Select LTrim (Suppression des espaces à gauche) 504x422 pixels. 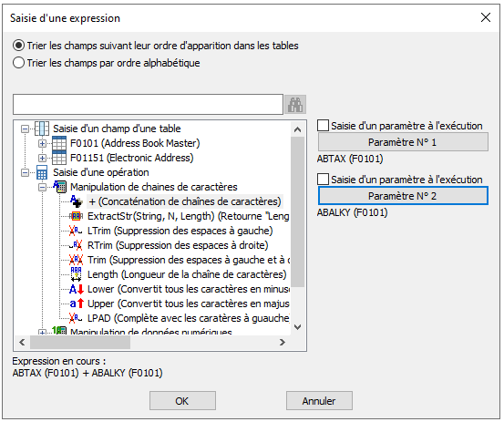click(x=180, y=231)
